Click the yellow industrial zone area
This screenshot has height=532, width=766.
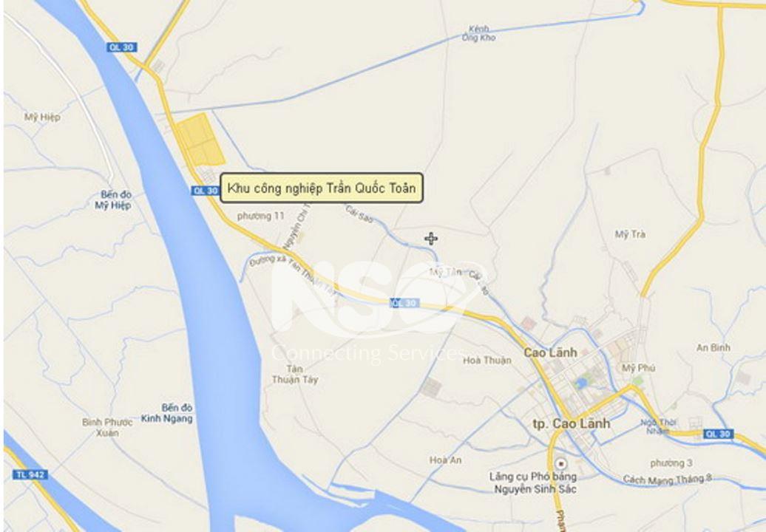pos(200,139)
